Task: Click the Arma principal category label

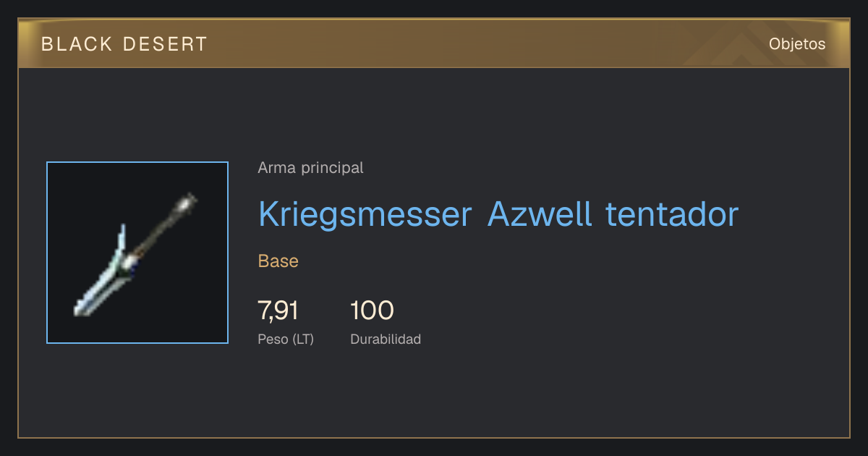Action: [310, 168]
